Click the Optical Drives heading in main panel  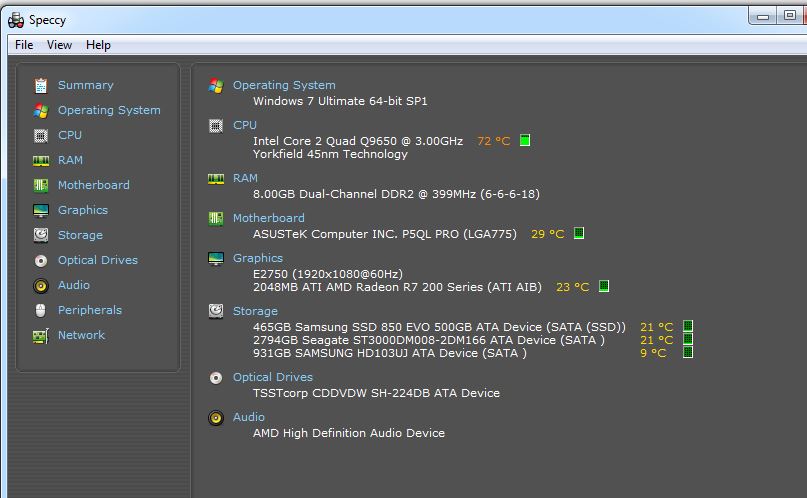click(272, 377)
